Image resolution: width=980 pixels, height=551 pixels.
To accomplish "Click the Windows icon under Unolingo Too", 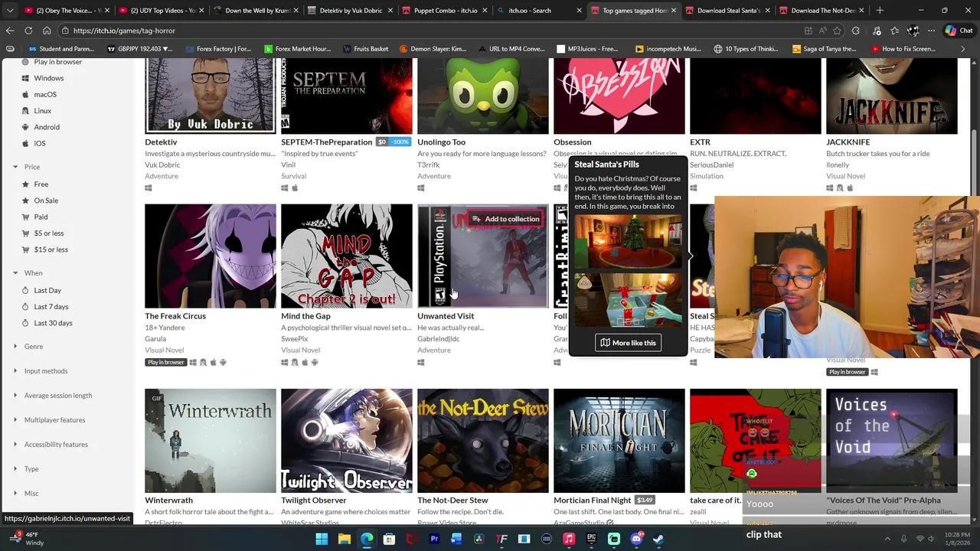I will click(421, 187).
